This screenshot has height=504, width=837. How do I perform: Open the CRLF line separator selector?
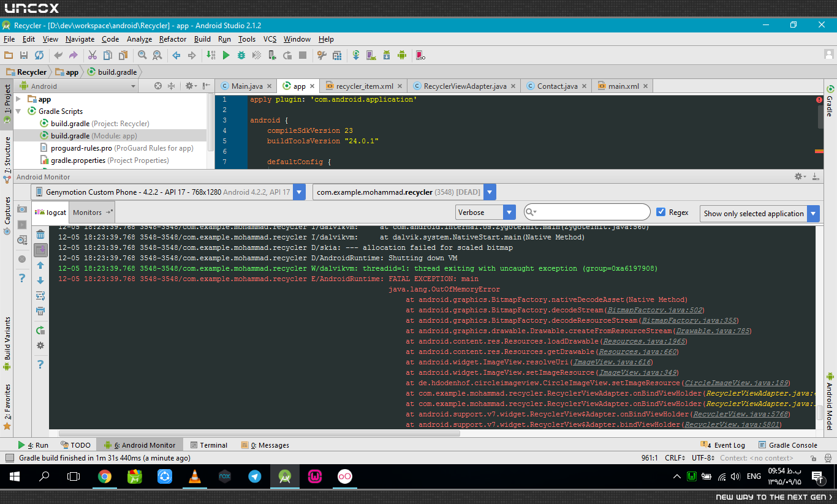[675, 458]
